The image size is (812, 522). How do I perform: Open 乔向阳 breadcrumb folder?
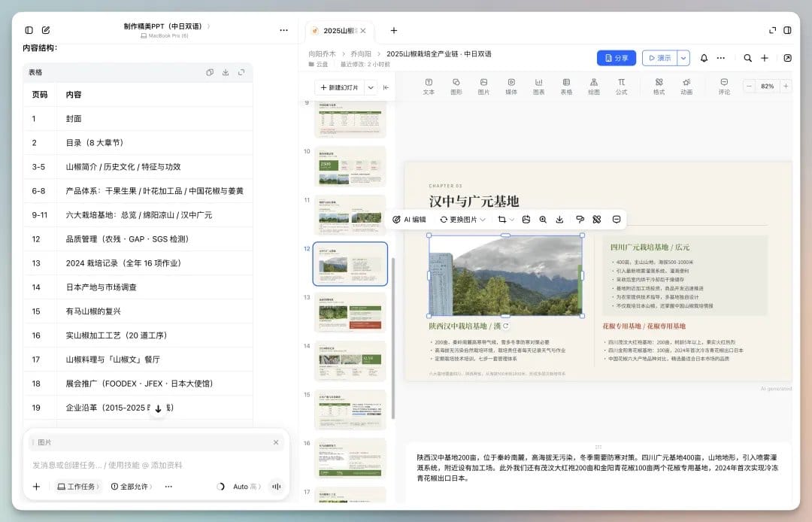click(361, 54)
